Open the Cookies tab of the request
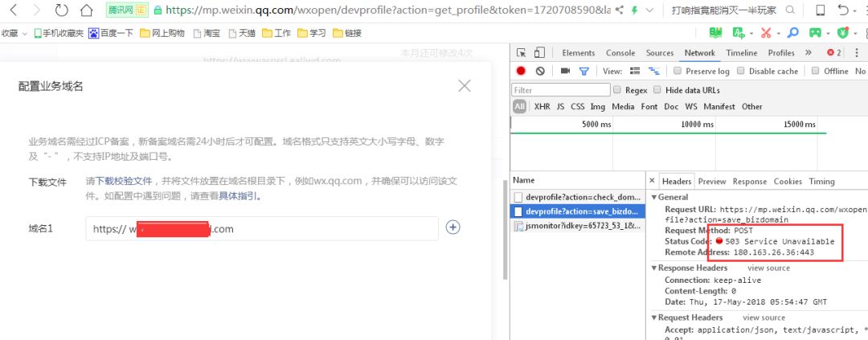 (788, 181)
